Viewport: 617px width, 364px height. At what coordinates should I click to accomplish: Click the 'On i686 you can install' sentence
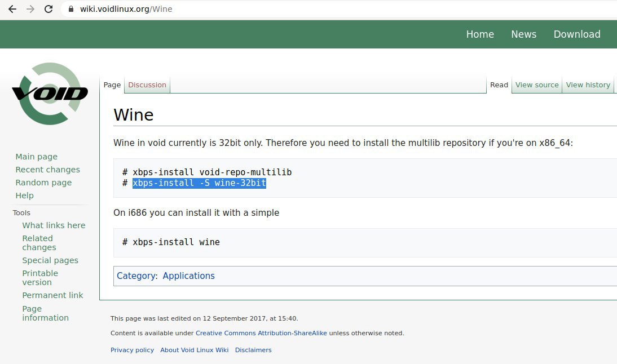196,212
